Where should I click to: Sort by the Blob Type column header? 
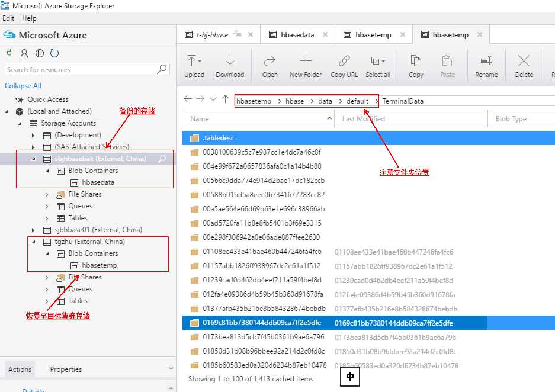click(511, 119)
